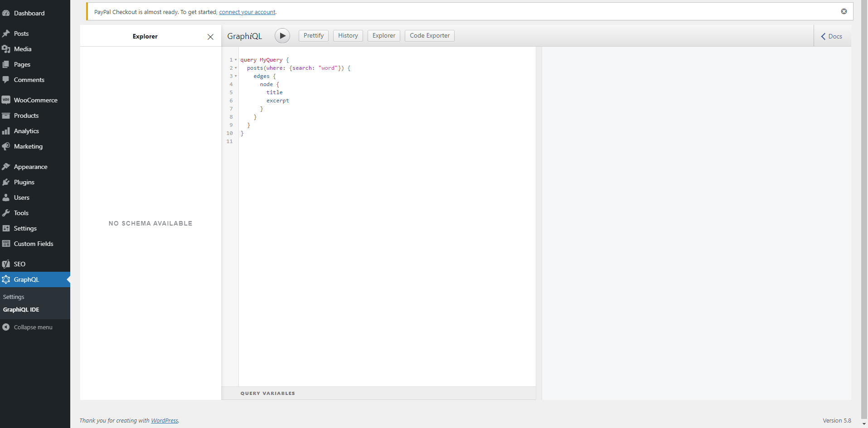Click the Products archive icon
The width and height of the screenshot is (868, 428).
coord(6,115)
